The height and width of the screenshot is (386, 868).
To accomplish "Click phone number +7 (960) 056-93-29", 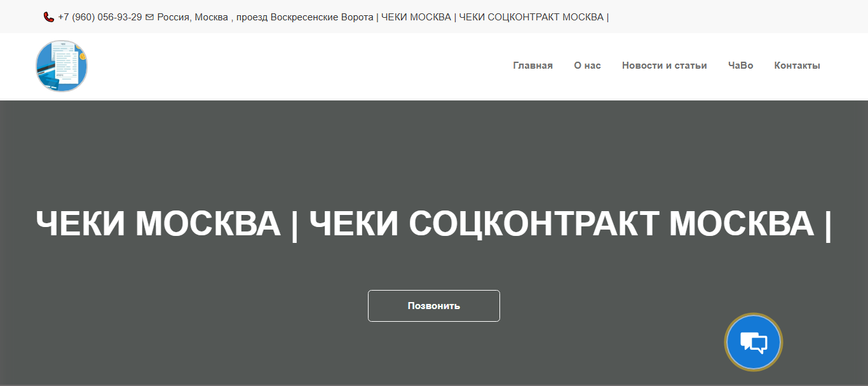I will coord(100,17).
